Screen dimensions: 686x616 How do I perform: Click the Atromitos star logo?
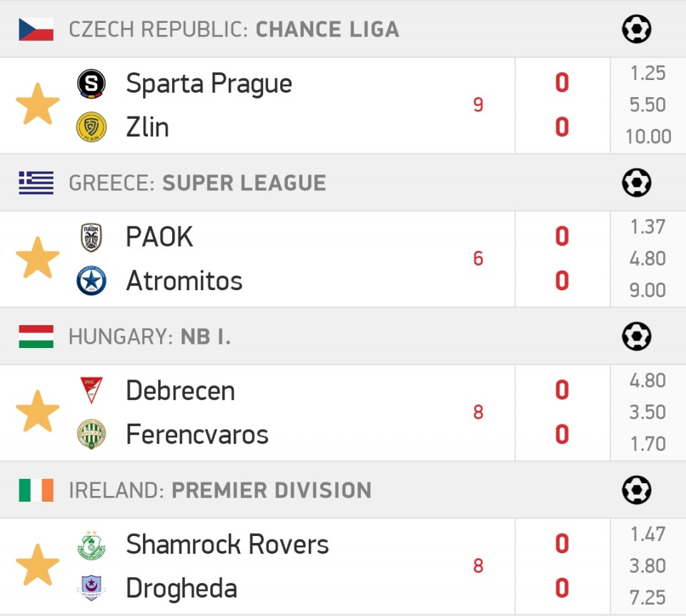(91, 281)
